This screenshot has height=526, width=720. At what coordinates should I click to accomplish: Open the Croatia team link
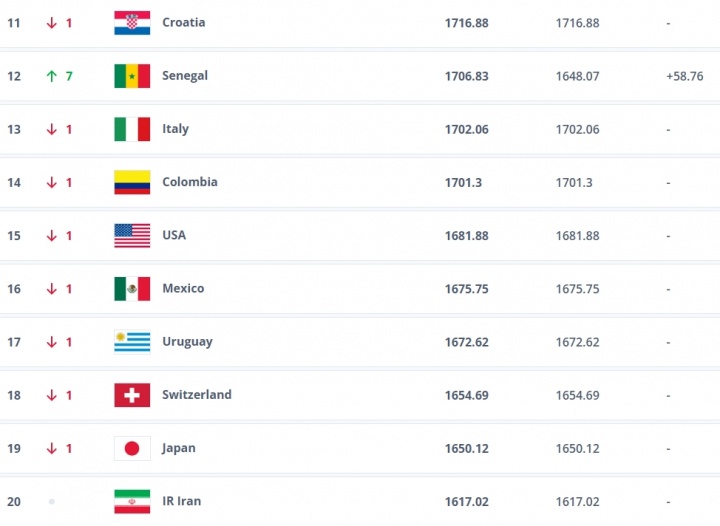pyautogui.click(x=183, y=22)
